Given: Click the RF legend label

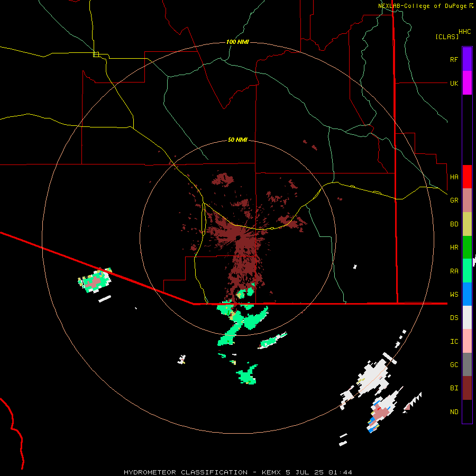Looking at the screenshot, I should coord(454,59).
